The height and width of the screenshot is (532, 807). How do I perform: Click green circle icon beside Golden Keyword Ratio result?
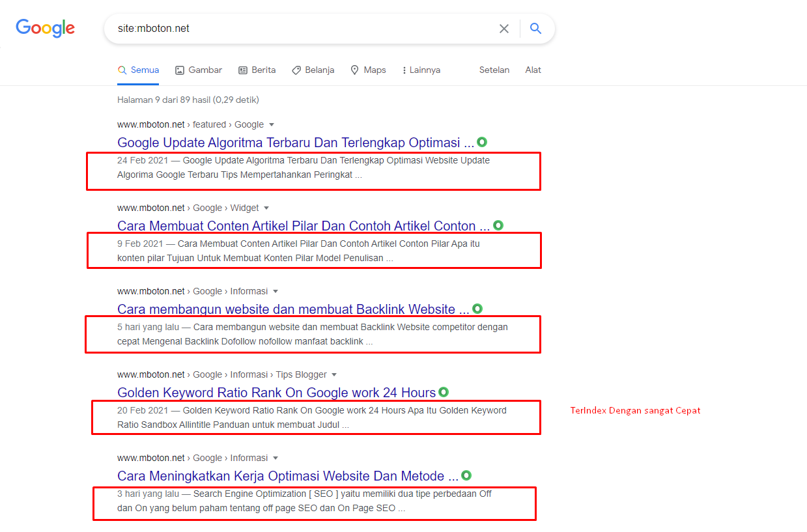tap(444, 392)
